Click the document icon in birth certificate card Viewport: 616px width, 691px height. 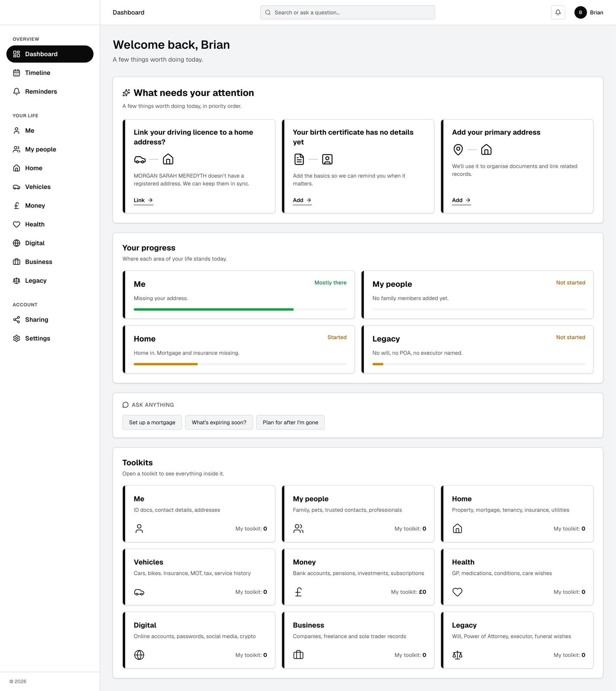(x=299, y=159)
